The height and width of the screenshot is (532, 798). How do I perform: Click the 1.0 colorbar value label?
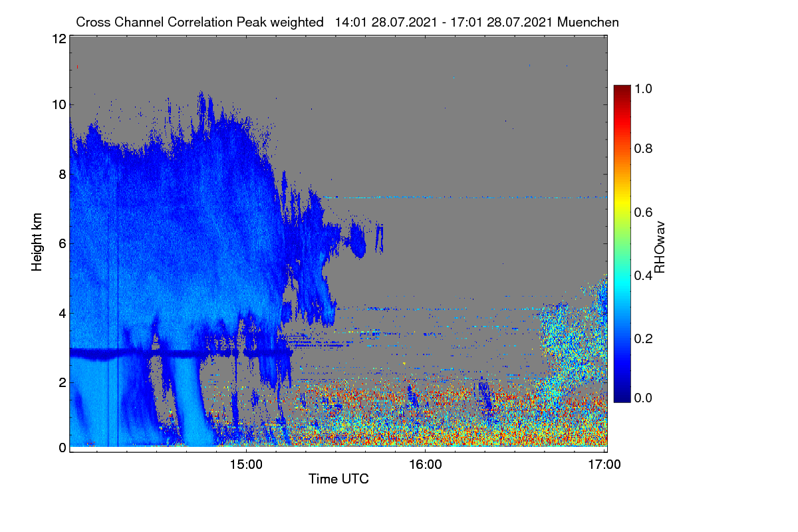(643, 87)
